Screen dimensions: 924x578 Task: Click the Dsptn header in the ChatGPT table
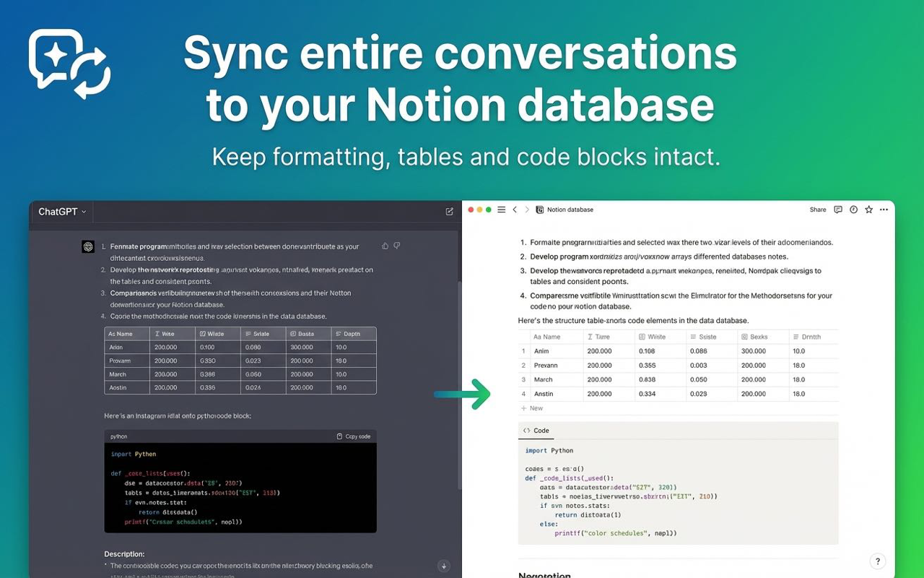354,334
